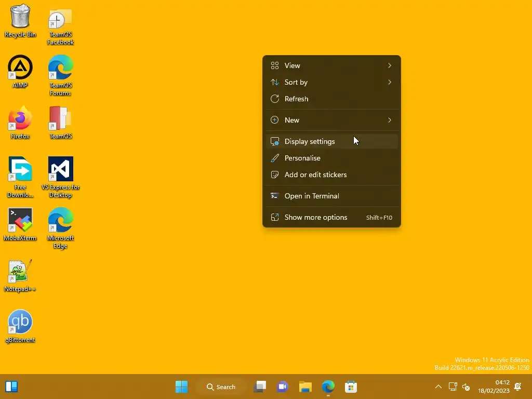Select the Notepad++ desktop shortcut

pyautogui.click(x=20, y=275)
